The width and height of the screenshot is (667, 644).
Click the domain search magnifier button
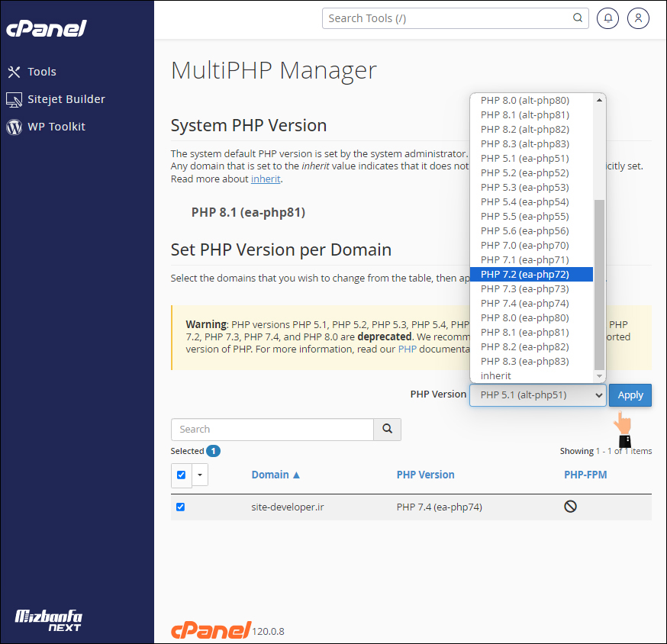pyautogui.click(x=387, y=429)
